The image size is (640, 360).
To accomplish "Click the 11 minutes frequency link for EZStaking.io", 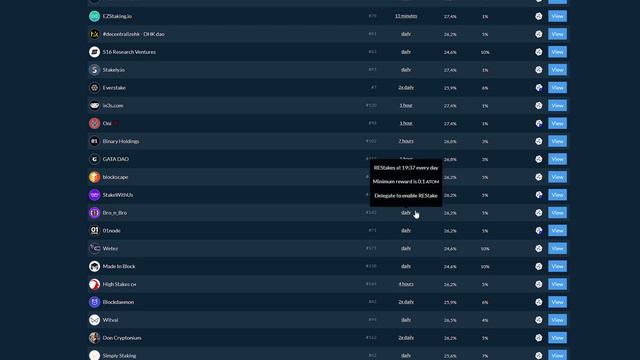I will pos(406,16).
